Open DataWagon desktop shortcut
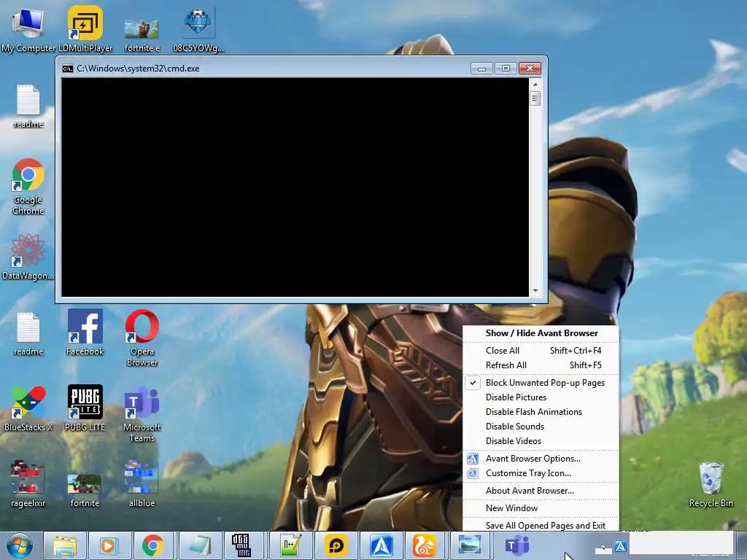This screenshot has width=747, height=560. click(x=28, y=257)
